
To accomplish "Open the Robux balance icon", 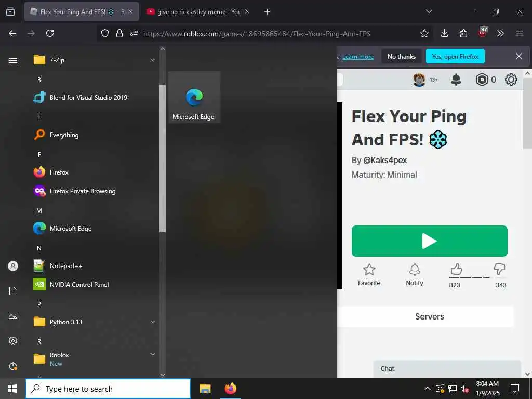I will [482, 79].
